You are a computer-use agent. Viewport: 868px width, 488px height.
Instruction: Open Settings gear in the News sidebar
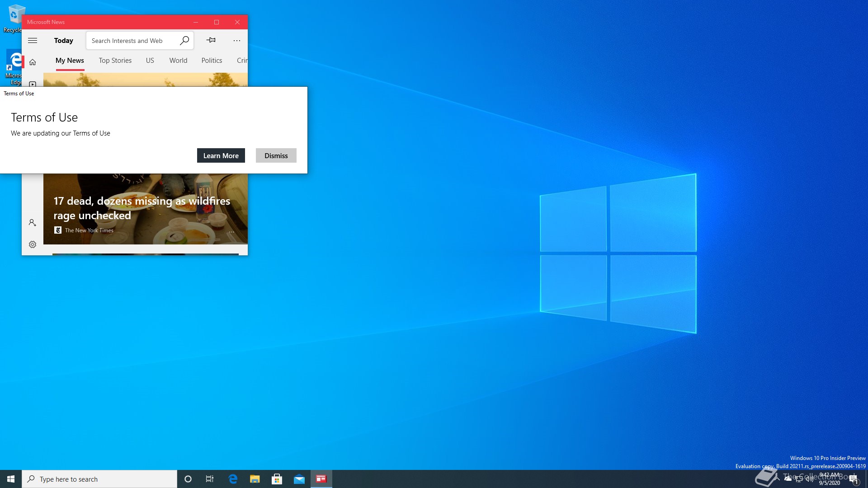click(33, 244)
